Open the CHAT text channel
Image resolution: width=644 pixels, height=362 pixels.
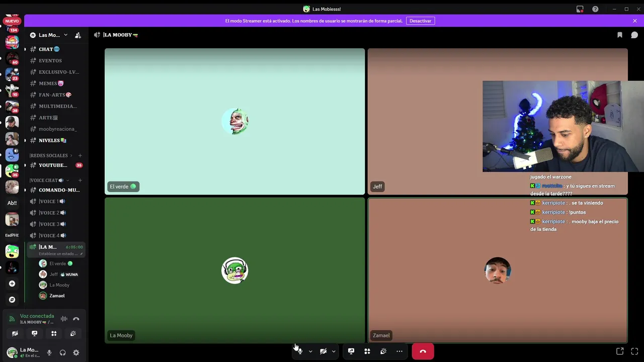tap(56, 49)
